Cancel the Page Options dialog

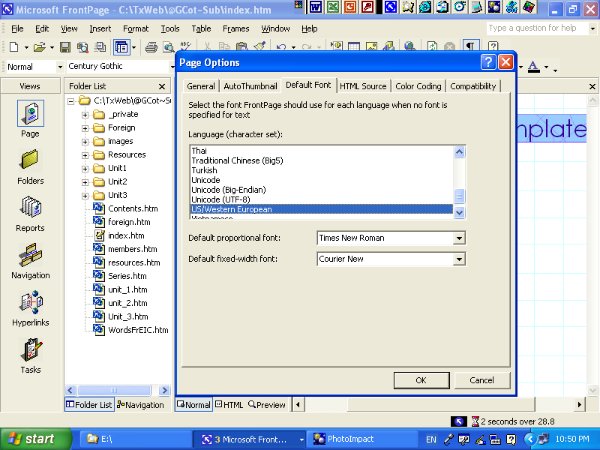481,380
